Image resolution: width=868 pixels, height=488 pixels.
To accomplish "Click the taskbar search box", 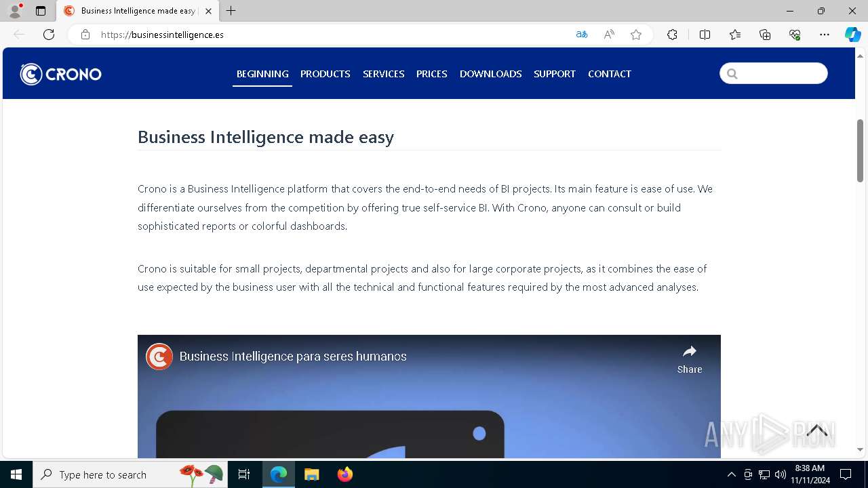I will [x=130, y=474].
